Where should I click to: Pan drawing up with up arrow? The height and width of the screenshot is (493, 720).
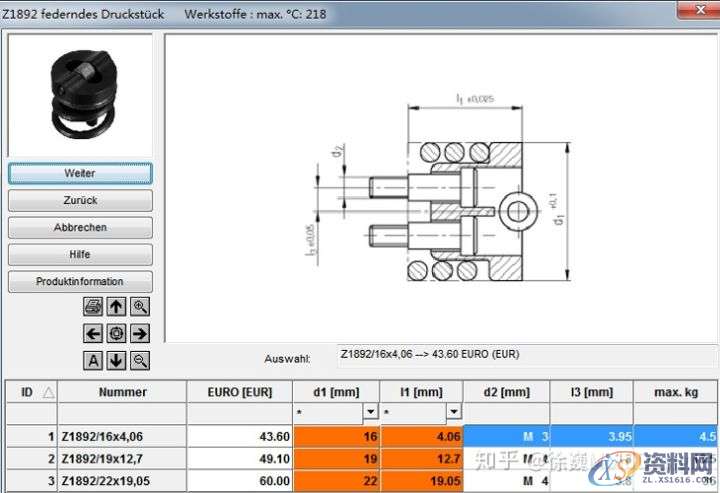(116, 307)
